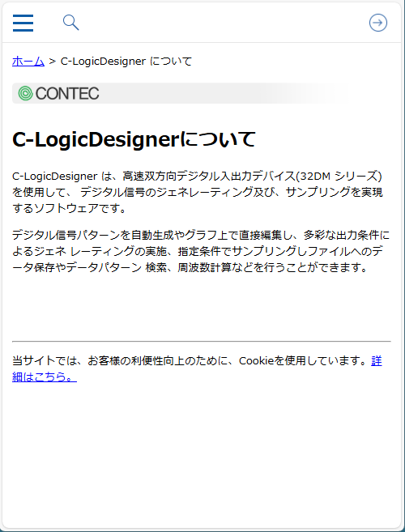The image size is (405, 532).
Task: Click empty header space between search and arrow
Action: point(224,23)
